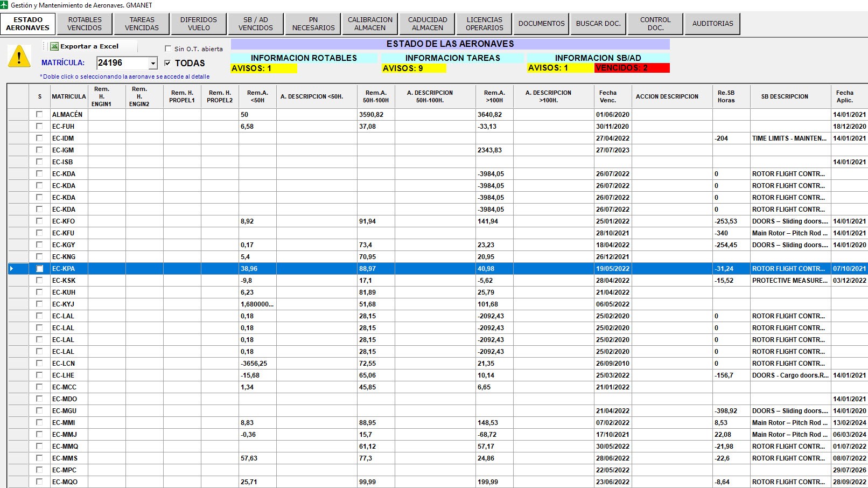
Task: Click the red VENCIDOS: 2 indicator
Action: [632, 68]
